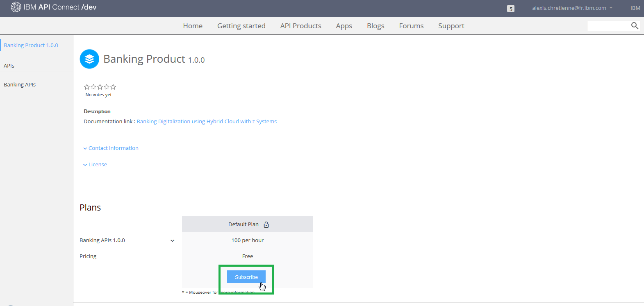This screenshot has height=306, width=644.
Task: Click the Pricing row label
Action: [88, 256]
